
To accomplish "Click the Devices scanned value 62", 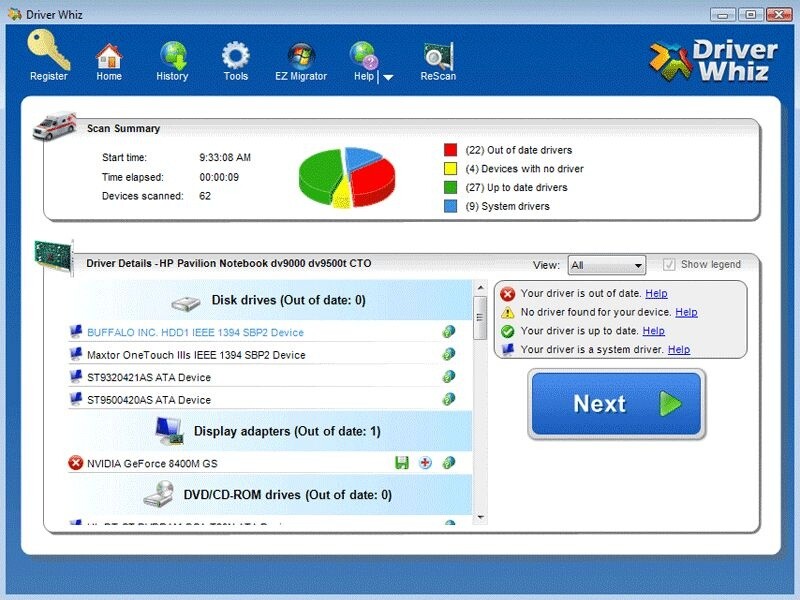I will (205, 196).
